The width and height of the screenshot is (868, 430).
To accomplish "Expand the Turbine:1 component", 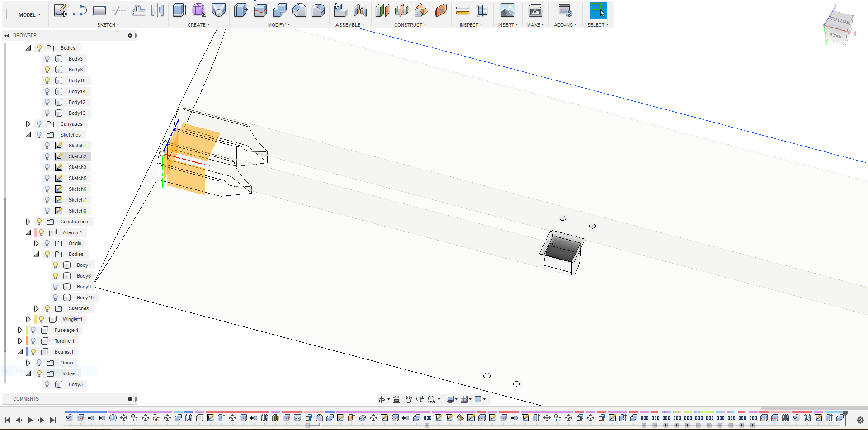I will point(20,341).
